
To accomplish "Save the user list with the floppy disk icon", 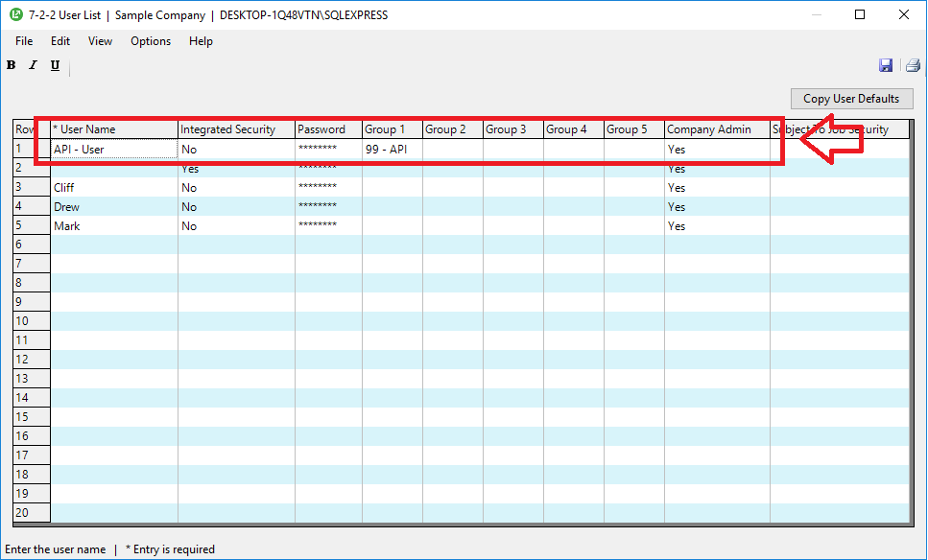I will 886,64.
